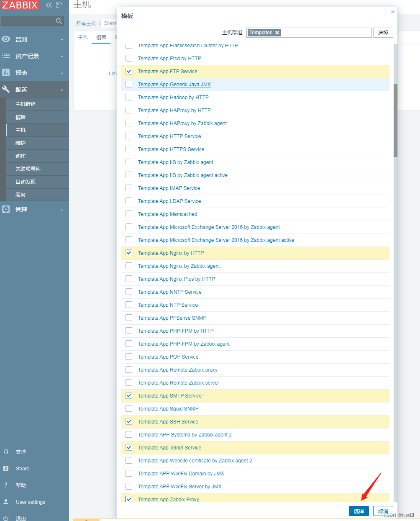Screen dimensions: 420x521
Task: Open Template App Remote Zabbix proxy link
Action: click(178, 370)
